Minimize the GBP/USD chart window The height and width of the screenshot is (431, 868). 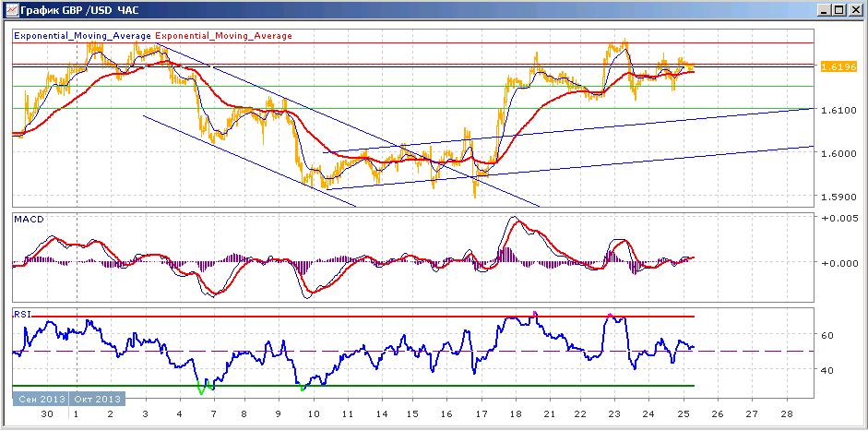(826, 9)
